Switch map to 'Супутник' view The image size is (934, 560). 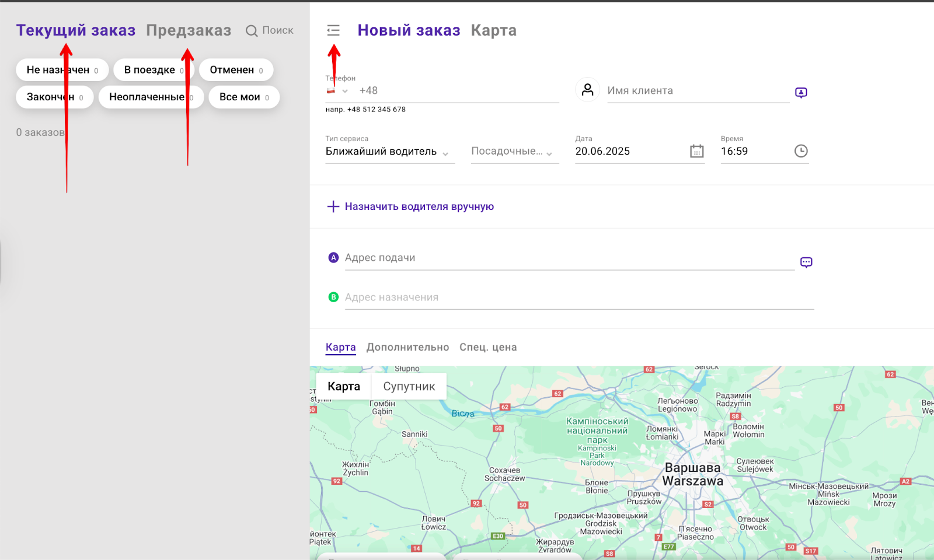click(409, 386)
